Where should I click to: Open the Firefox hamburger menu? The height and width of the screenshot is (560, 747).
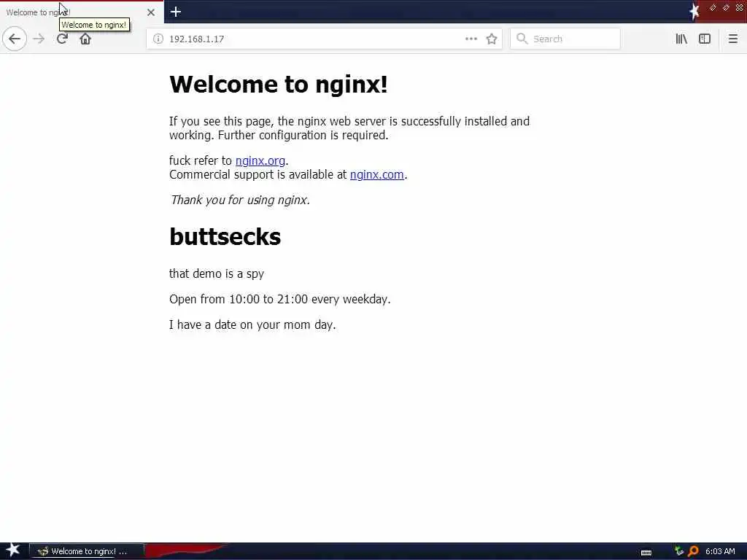click(732, 39)
